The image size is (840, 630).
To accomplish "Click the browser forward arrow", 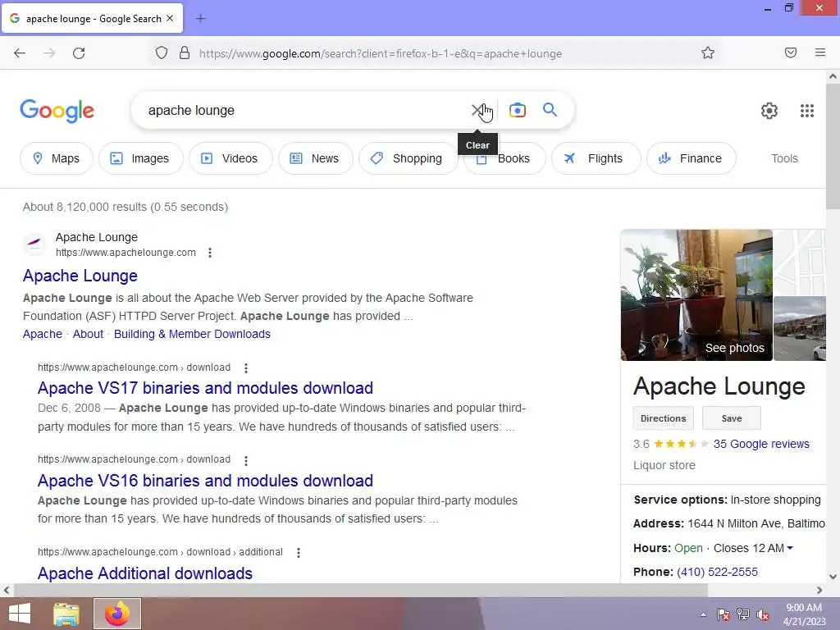I will tap(49, 53).
